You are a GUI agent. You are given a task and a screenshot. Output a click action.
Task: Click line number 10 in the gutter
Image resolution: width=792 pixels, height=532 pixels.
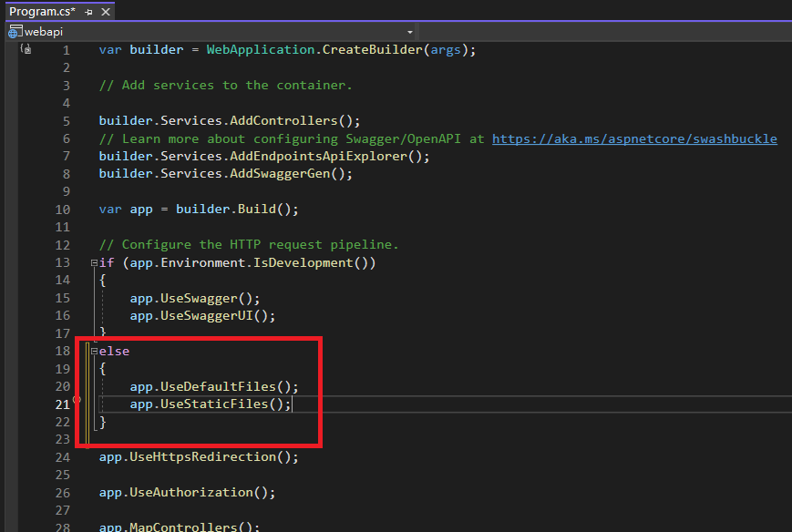(x=62, y=210)
